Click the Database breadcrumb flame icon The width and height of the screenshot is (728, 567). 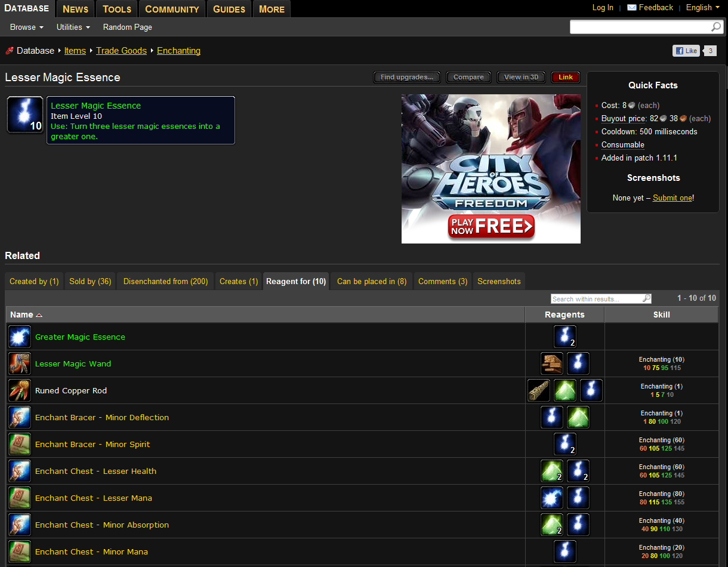[x=8, y=51]
